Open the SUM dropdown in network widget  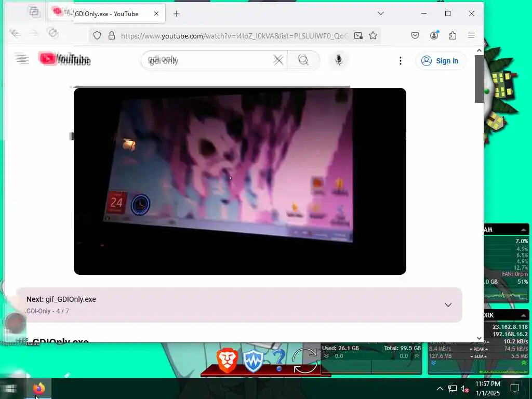click(478, 356)
